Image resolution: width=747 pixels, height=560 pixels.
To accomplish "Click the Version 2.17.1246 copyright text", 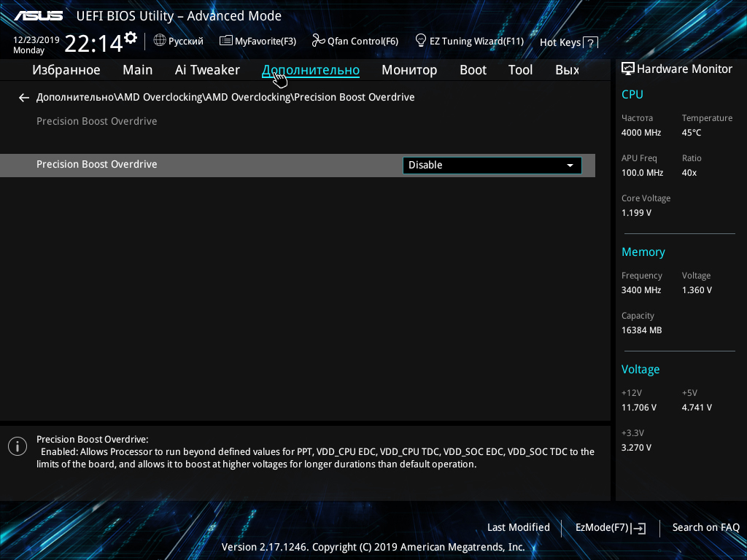I will [x=373, y=547].
